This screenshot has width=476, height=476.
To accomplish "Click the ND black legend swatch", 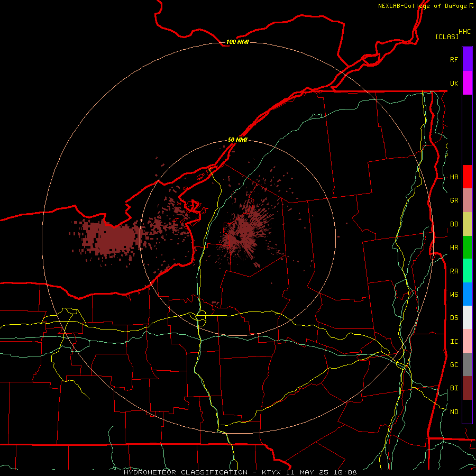I will click(x=467, y=411).
